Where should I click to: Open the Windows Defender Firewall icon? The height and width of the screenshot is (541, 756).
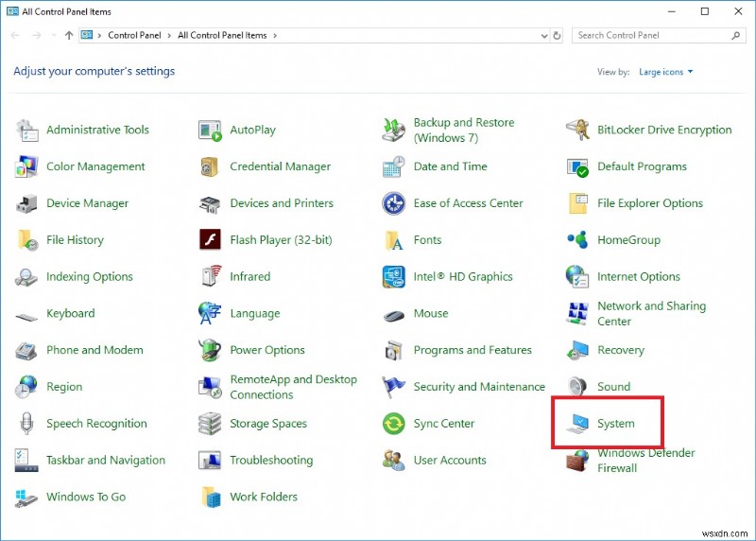pyautogui.click(x=577, y=461)
